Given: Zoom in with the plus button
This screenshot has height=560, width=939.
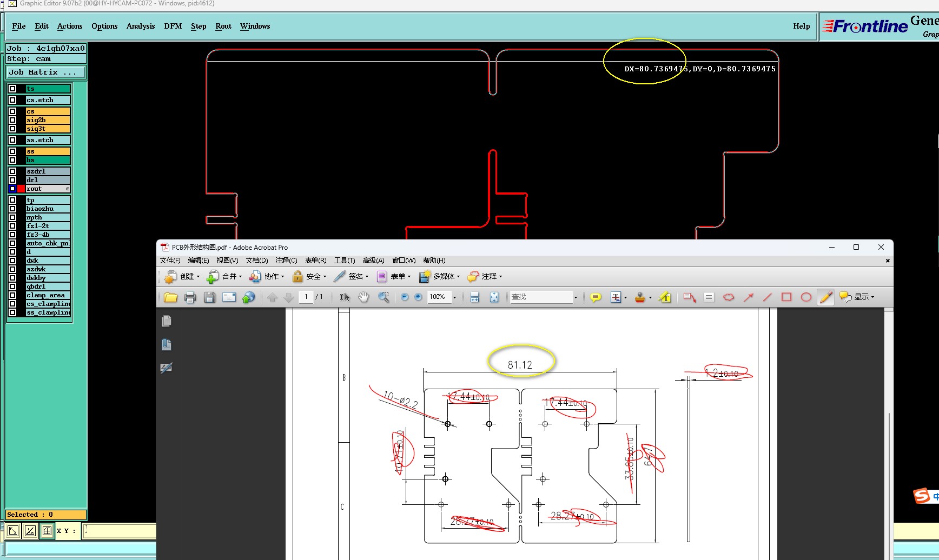Looking at the screenshot, I should point(418,297).
